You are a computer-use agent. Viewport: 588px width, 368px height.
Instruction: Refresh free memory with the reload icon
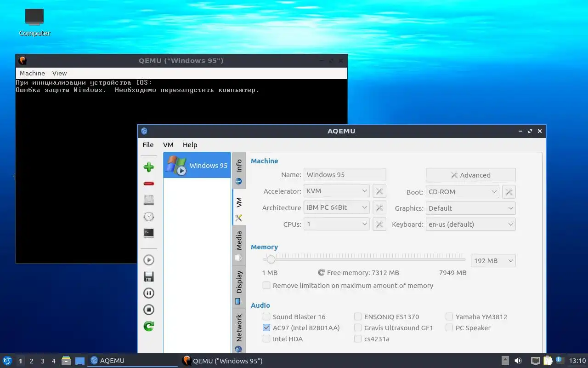click(x=322, y=272)
